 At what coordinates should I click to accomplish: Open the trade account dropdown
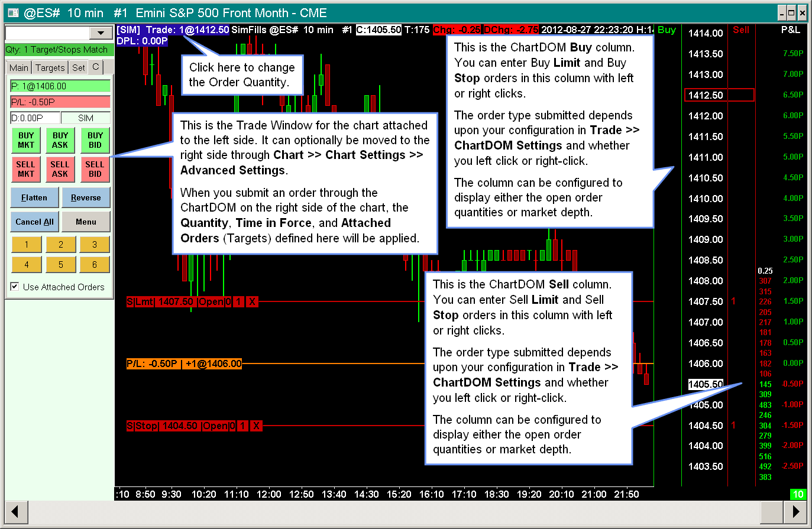pos(101,33)
